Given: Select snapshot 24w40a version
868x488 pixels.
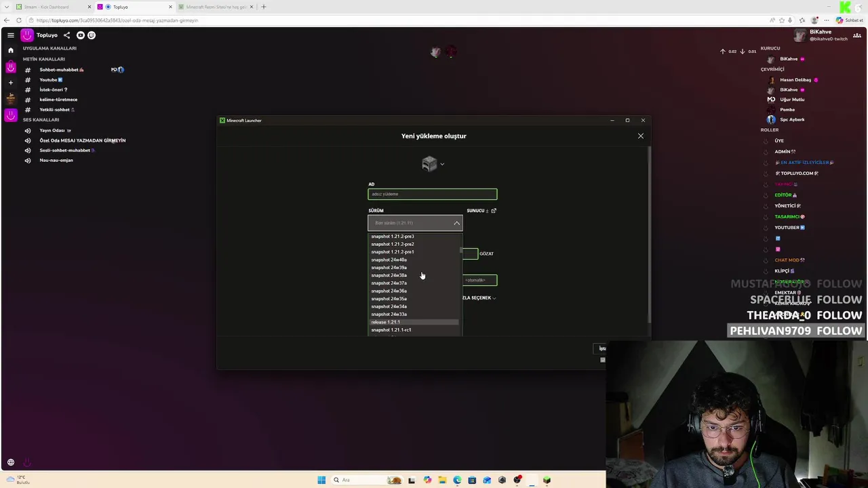Looking at the screenshot, I should coord(414,260).
